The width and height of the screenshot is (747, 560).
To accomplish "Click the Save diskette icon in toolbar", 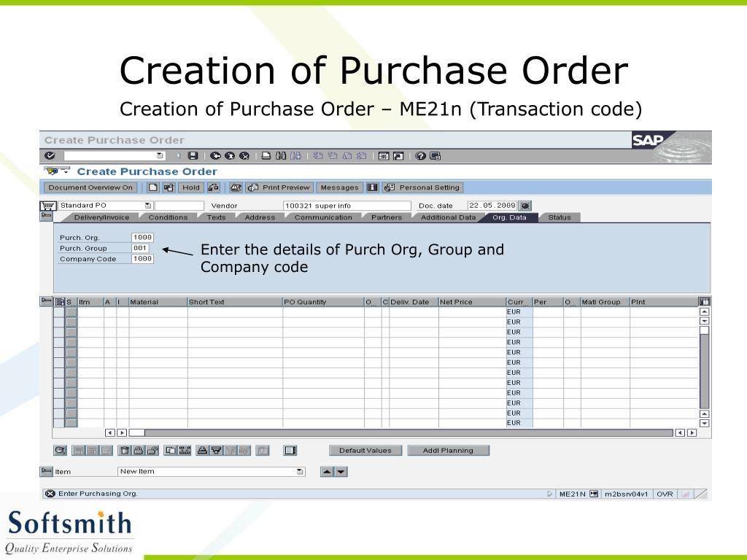I will (193, 156).
